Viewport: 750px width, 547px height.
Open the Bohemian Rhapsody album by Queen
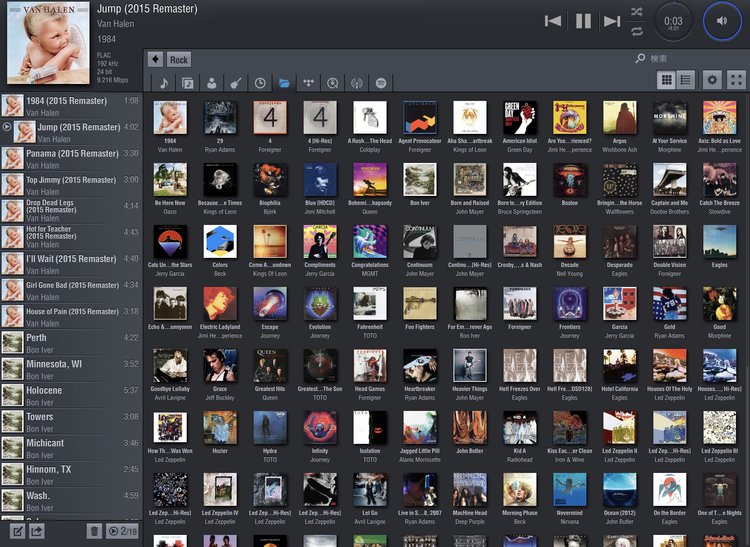coord(370,180)
